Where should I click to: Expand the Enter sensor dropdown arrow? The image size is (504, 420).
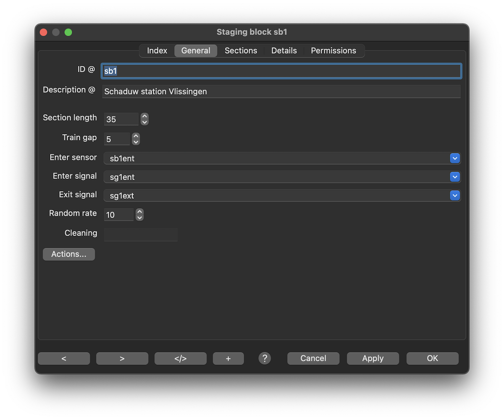coord(455,158)
